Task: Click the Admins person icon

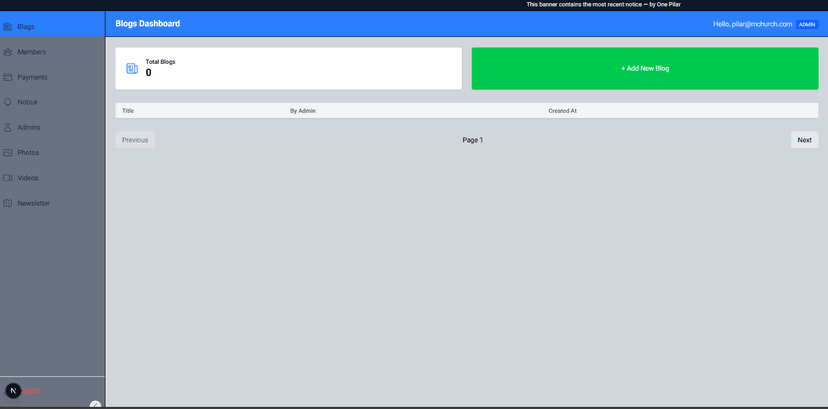Action: click(x=7, y=127)
